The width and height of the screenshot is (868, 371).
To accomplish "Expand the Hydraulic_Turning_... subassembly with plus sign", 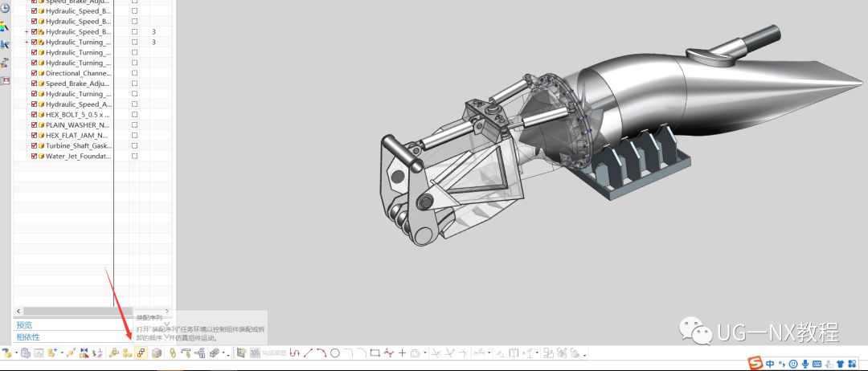I will (27, 42).
